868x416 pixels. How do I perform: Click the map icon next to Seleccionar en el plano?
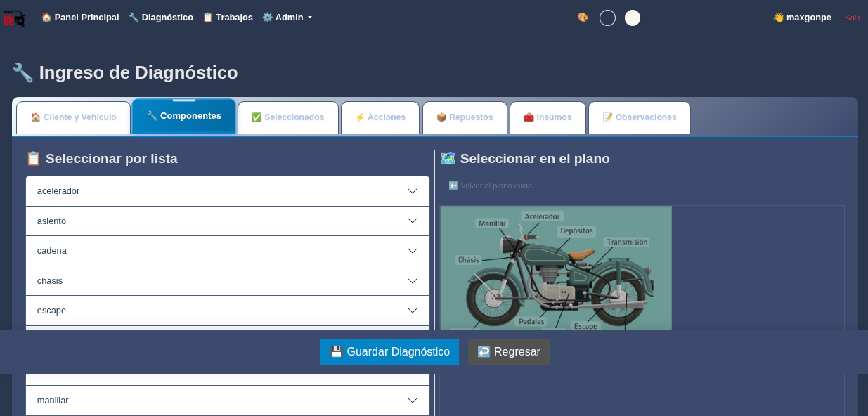pos(448,159)
